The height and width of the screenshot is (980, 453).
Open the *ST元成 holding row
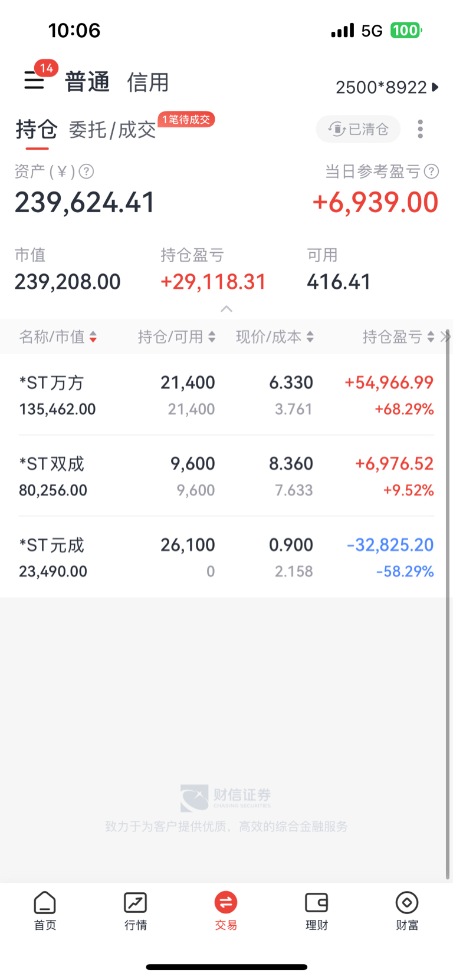226,557
